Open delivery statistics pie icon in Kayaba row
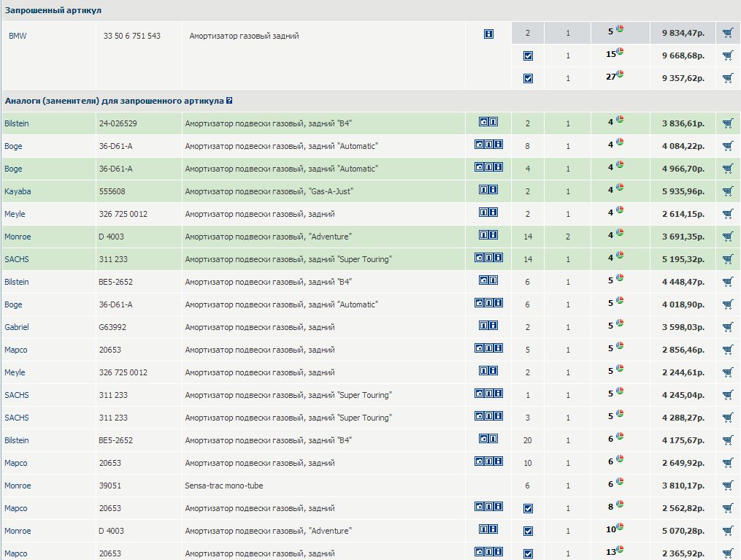The width and height of the screenshot is (741, 560). [x=620, y=187]
